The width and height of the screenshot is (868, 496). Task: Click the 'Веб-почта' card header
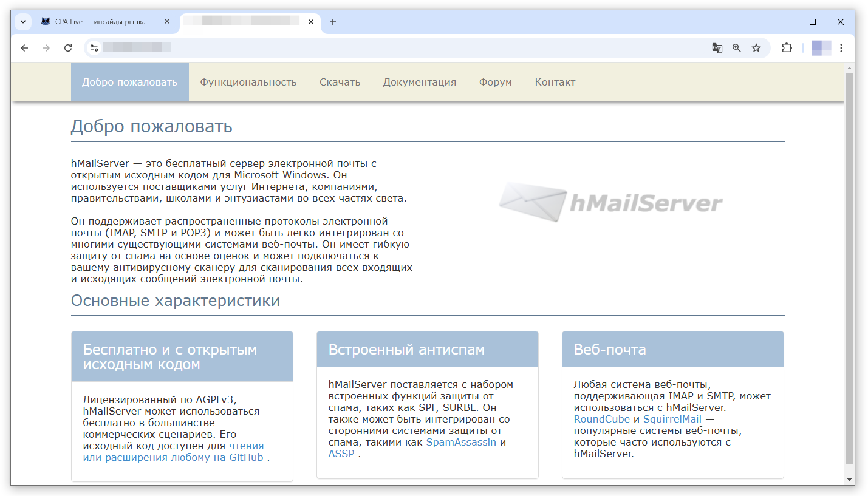tap(673, 349)
